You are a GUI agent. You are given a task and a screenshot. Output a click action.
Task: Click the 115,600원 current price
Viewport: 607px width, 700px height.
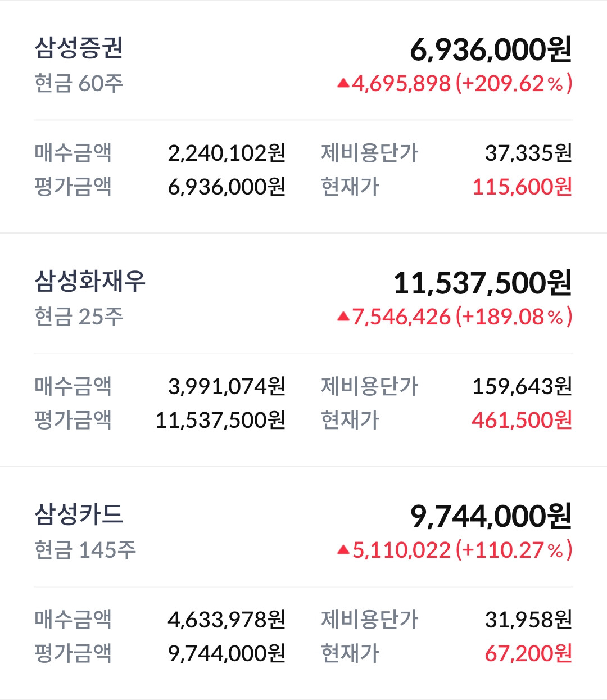click(522, 187)
